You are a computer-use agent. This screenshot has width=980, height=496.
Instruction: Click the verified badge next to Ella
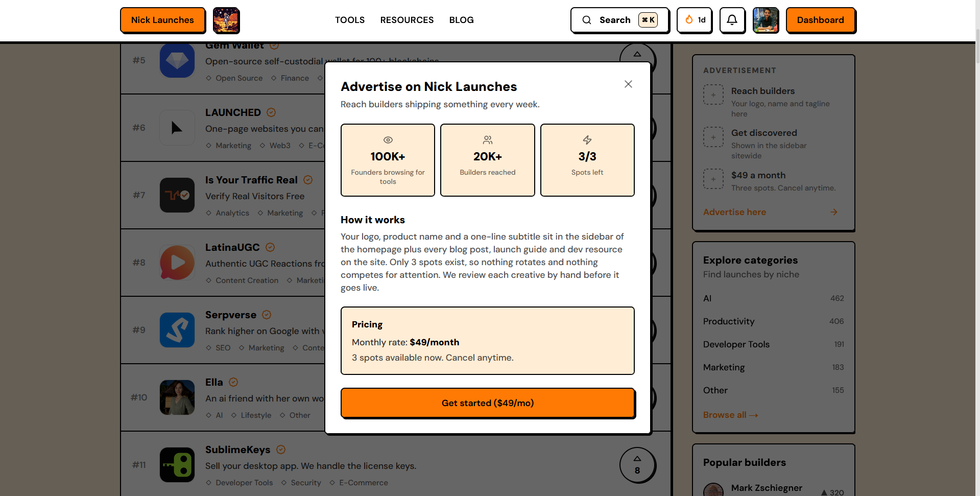point(233,382)
